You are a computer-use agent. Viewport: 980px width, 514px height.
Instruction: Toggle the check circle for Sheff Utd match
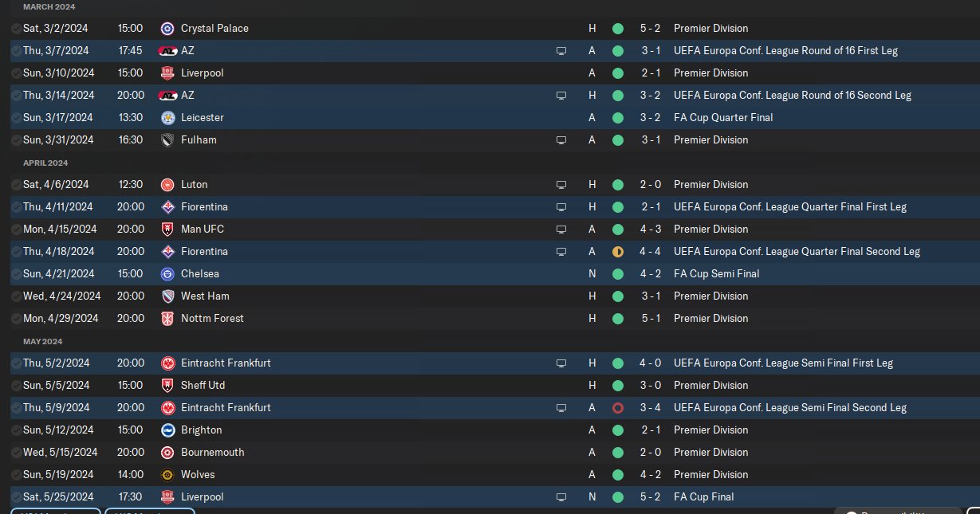pyautogui.click(x=17, y=386)
